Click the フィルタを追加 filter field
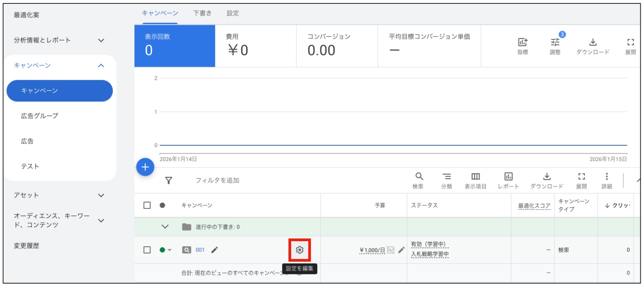 (217, 180)
